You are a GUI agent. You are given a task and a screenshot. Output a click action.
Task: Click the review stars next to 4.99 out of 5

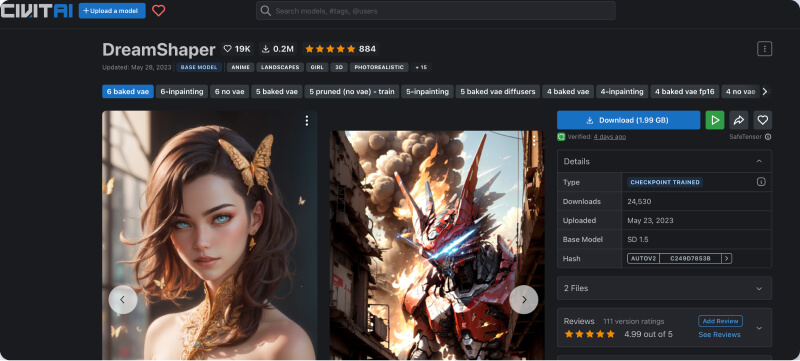pyautogui.click(x=589, y=334)
